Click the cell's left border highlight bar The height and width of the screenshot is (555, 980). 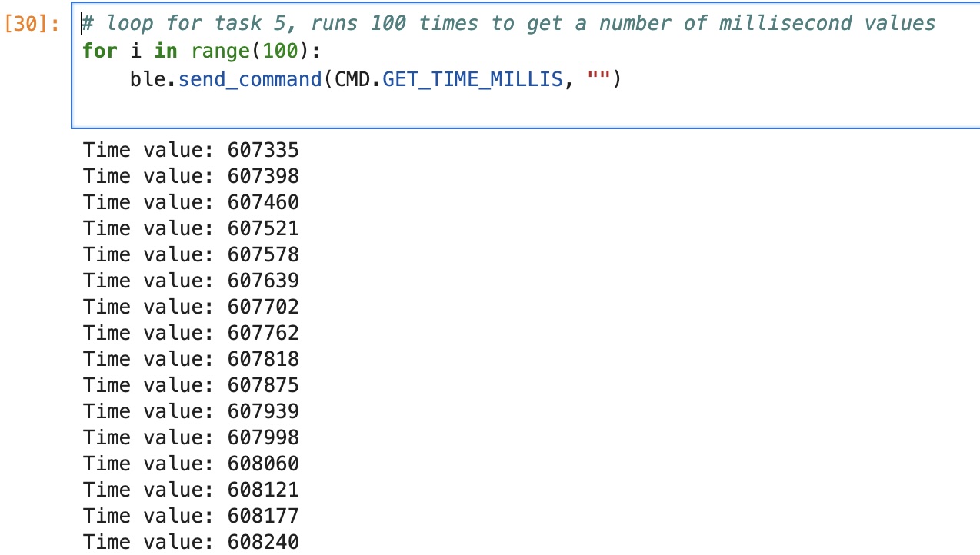[x=73, y=65]
